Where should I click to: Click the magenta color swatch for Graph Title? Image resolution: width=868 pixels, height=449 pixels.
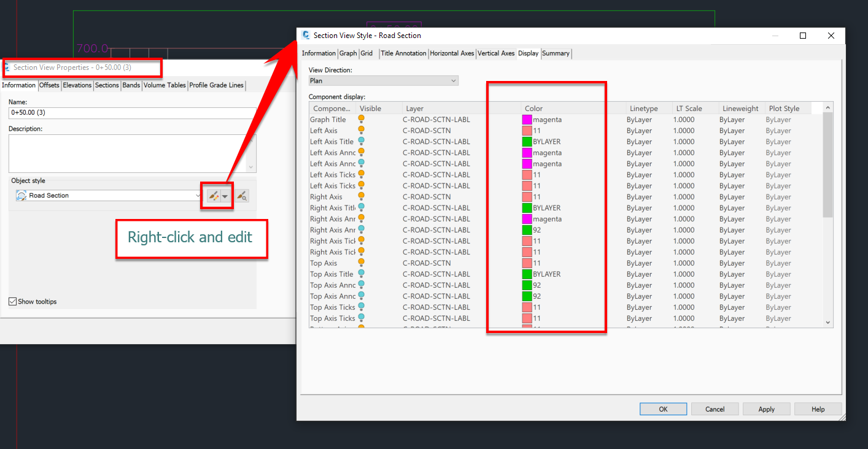526,119
